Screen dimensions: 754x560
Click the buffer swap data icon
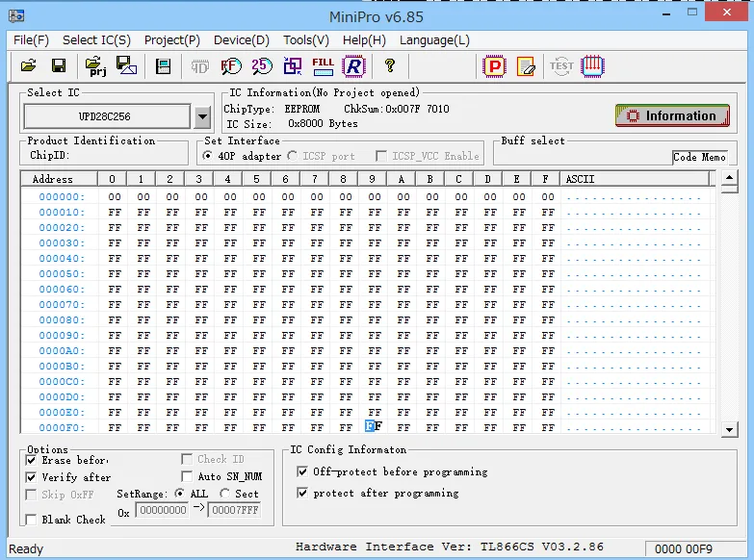coord(293,65)
